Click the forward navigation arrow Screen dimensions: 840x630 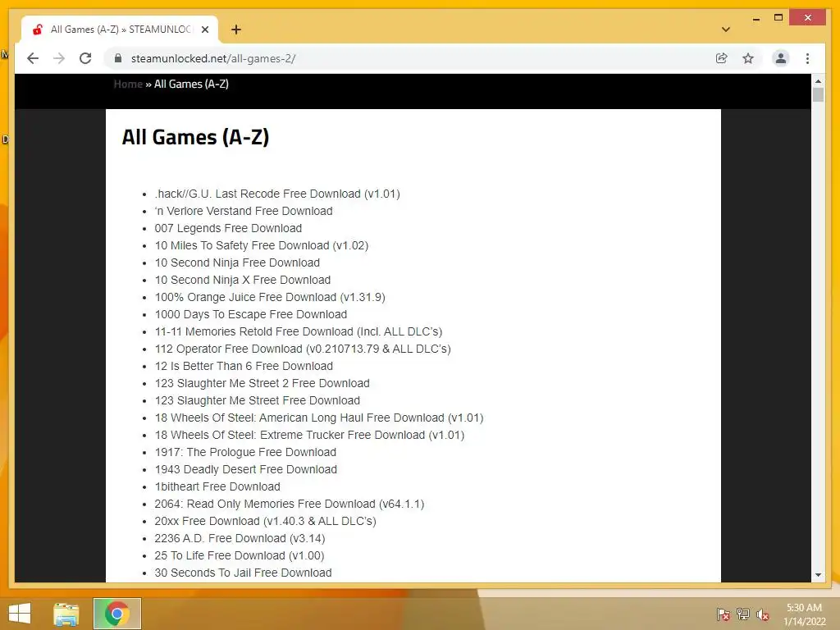pos(59,58)
